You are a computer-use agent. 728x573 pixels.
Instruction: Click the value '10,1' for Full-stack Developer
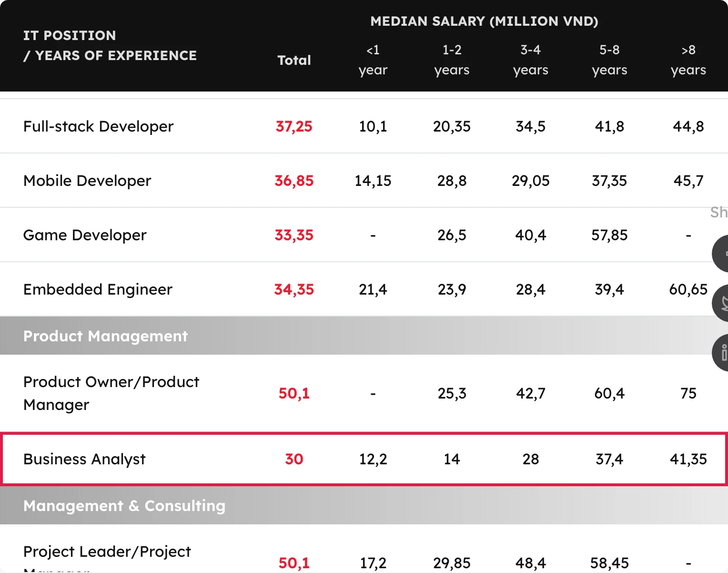373,126
